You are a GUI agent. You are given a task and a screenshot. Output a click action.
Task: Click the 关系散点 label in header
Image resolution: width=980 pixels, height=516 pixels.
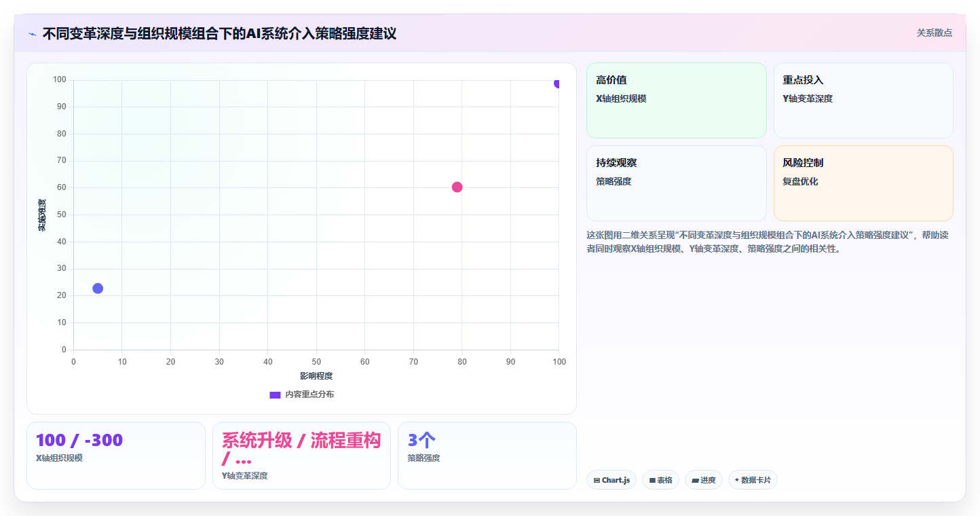(935, 33)
